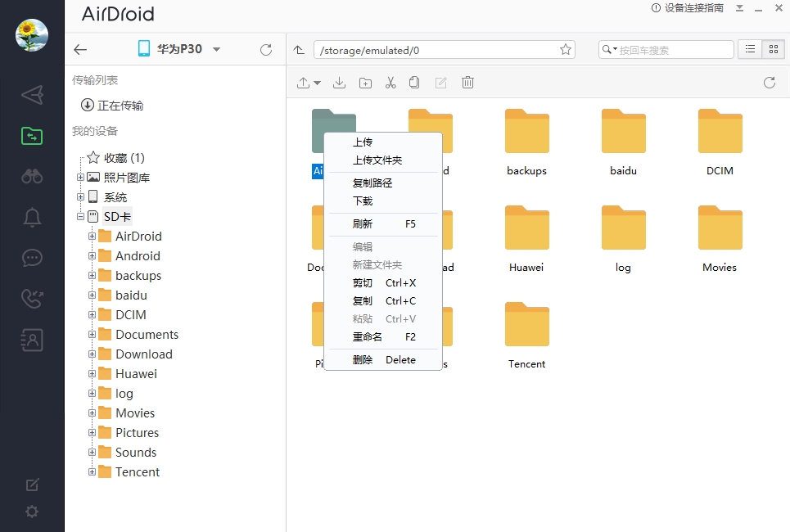Open the window menu dropdown at top
This screenshot has width=790, height=532.
(739, 8)
